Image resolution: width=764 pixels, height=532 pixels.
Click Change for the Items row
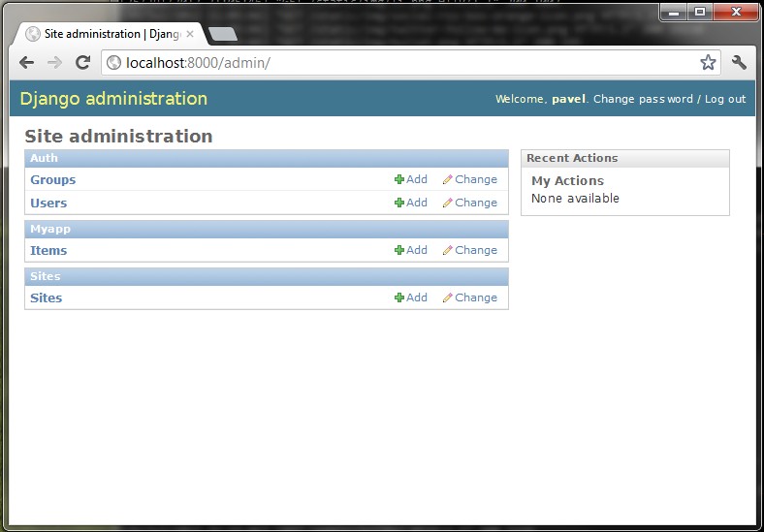click(x=470, y=250)
